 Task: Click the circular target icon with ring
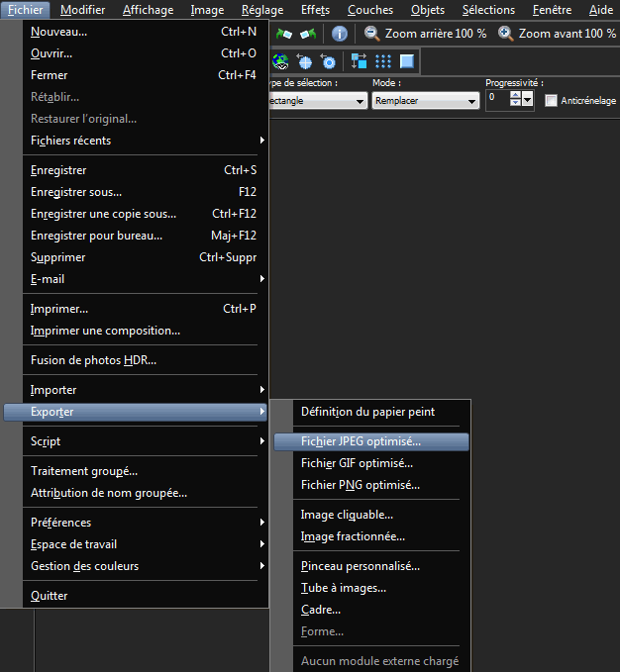(x=328, y=61)
